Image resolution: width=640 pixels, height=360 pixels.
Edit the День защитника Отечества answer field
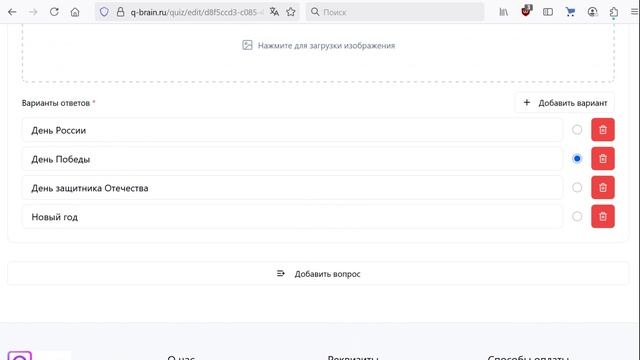(292, 188)
